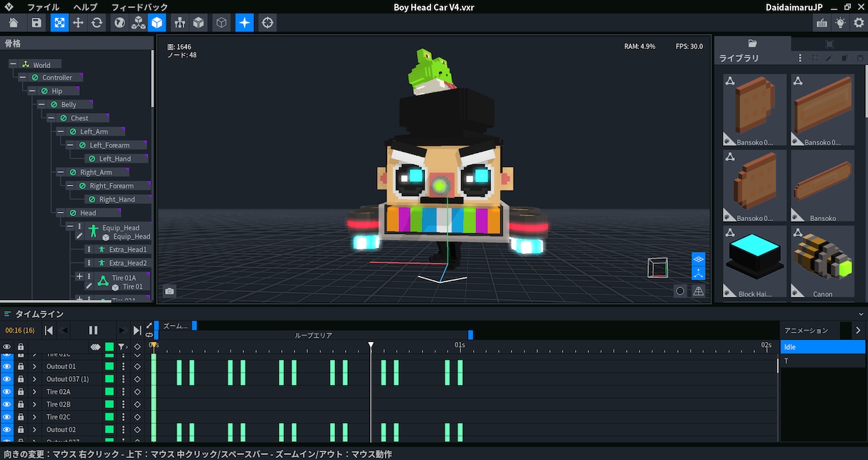The height and width of the screenshot is (460, 868).
Task: Select the move tool with four-arrow cross
Action: coord(78,23)
